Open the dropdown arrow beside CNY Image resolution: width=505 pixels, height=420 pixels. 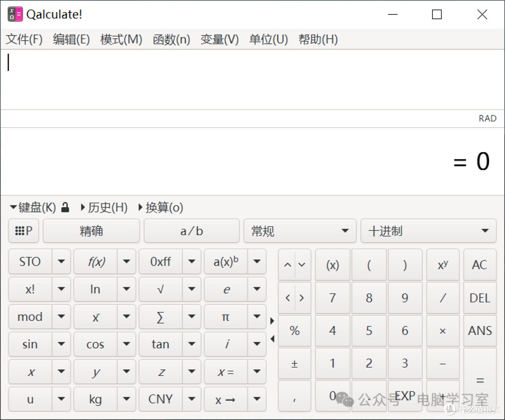point(192,399)
